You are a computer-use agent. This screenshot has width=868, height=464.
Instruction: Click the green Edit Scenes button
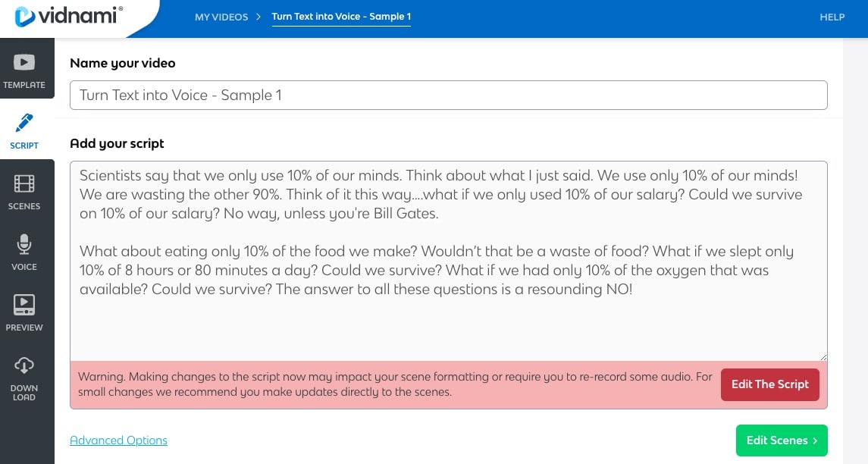pos(781,440)
